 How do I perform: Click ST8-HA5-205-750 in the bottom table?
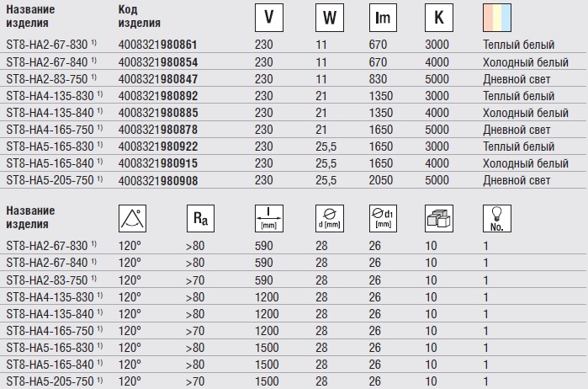click(50, 381)
